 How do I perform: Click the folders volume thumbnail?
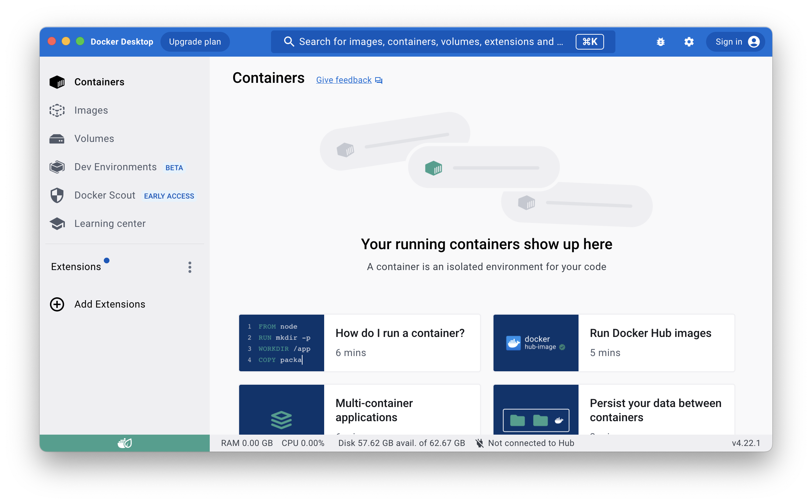(x=536, y=410)
